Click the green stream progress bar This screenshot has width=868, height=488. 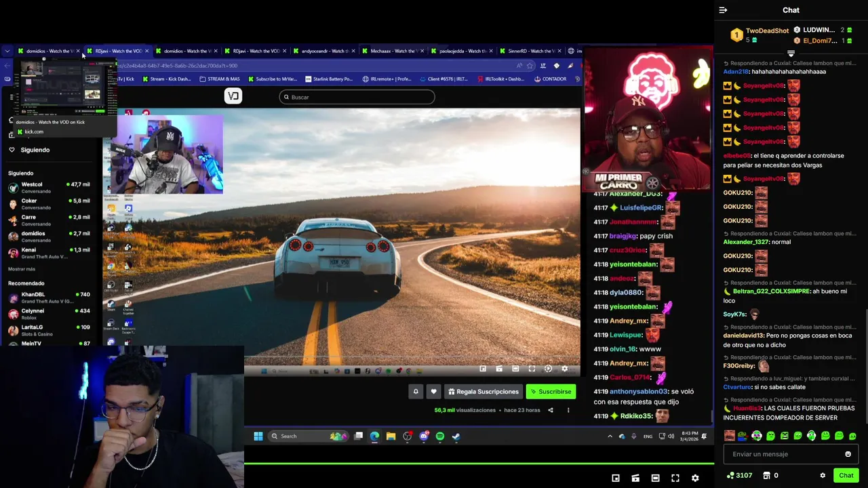click(x=479, y=464)
